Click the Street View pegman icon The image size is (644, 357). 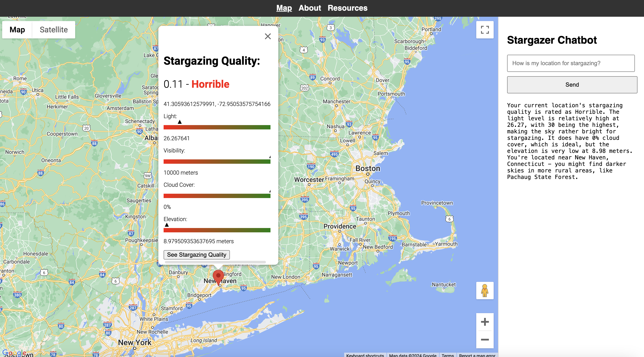(485, 290)
